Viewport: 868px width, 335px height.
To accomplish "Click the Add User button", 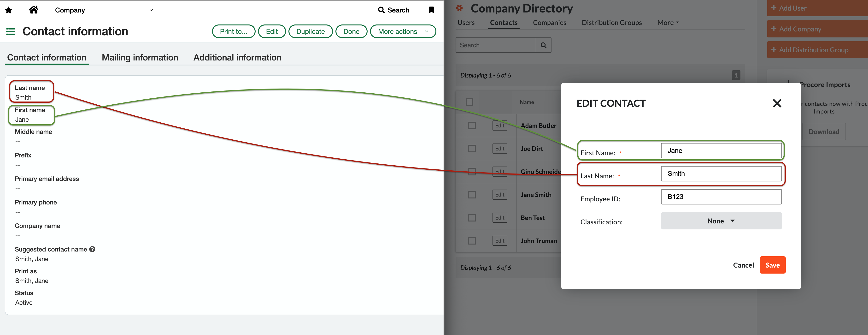I will click(x=817, y=8).
